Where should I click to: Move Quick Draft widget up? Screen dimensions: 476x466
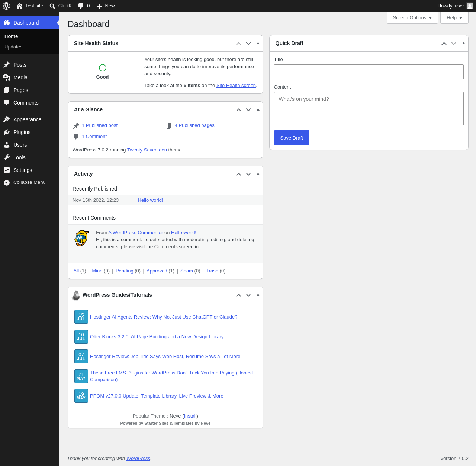(x=444, y=44)
